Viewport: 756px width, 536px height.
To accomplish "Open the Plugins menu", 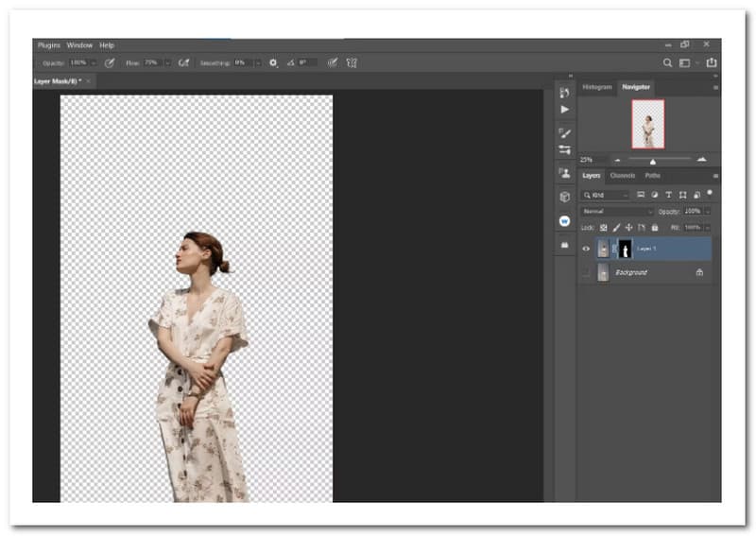I will (x=49, y=45).
